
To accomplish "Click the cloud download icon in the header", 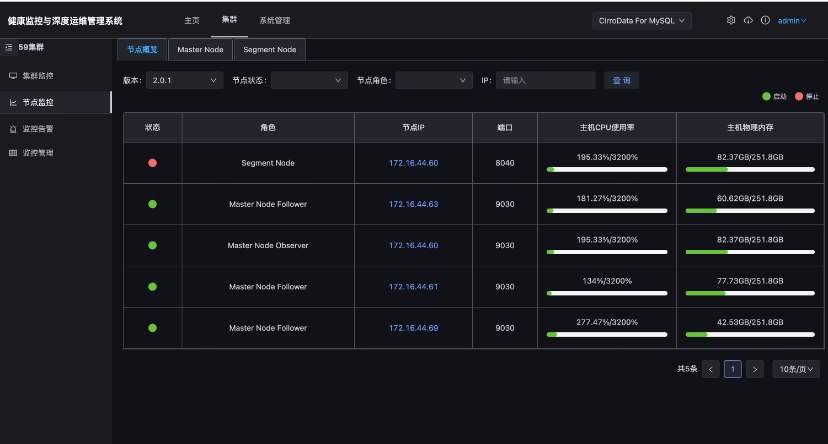I will point(748,20).
